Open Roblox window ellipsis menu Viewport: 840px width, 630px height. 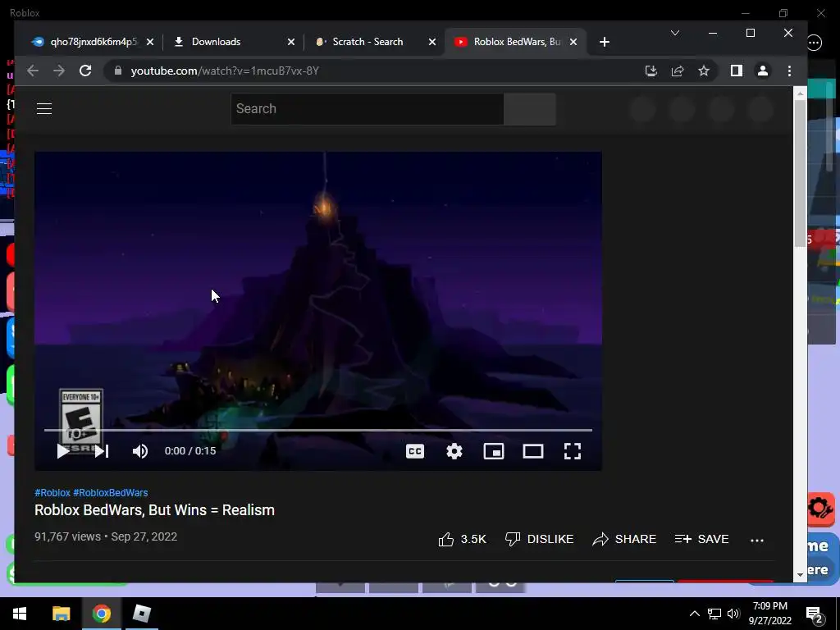(x=815, y=42)
